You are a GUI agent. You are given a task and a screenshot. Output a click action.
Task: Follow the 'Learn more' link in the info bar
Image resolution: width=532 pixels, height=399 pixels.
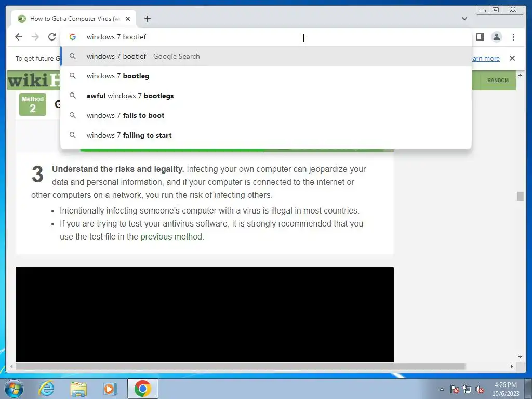tap(486, 58)
